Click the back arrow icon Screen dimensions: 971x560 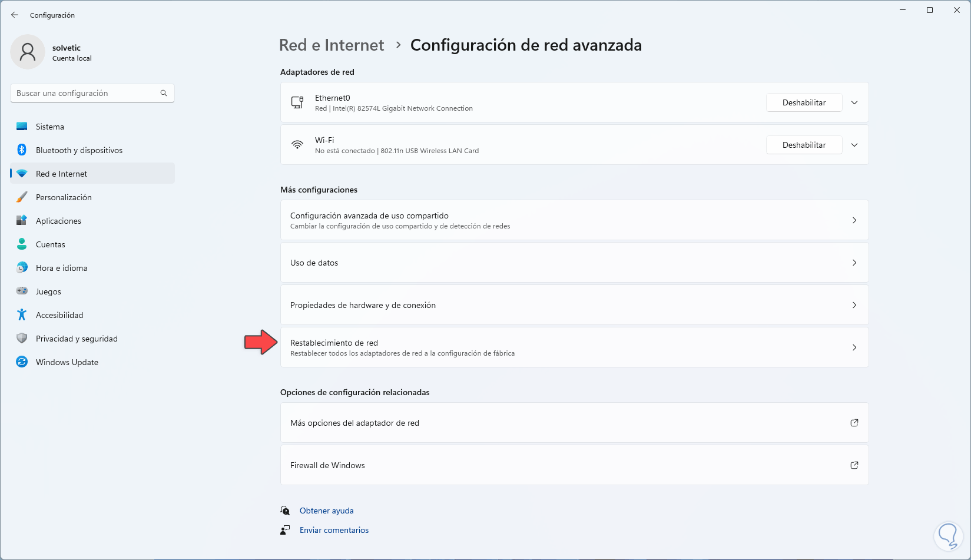(x=15, y=15)
